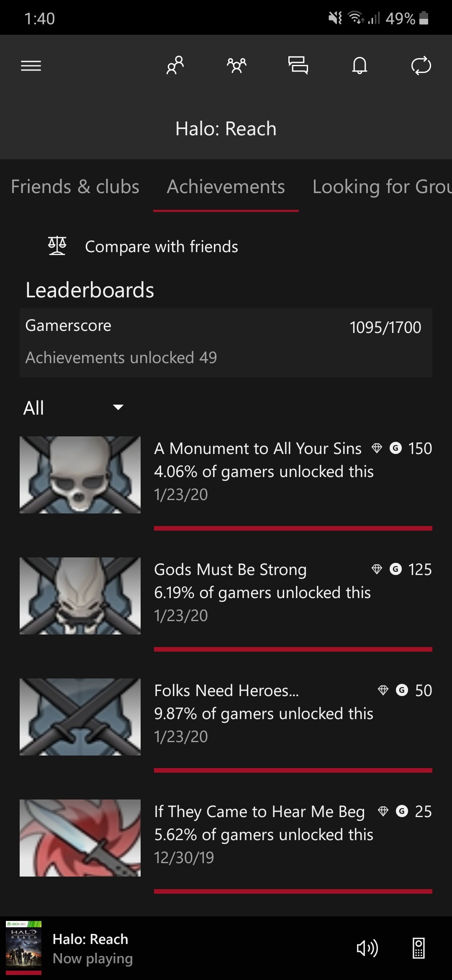Open If They Came to Hear Me Beg thumbnail
Screen dimensions: 452x980
click(80, 838)
